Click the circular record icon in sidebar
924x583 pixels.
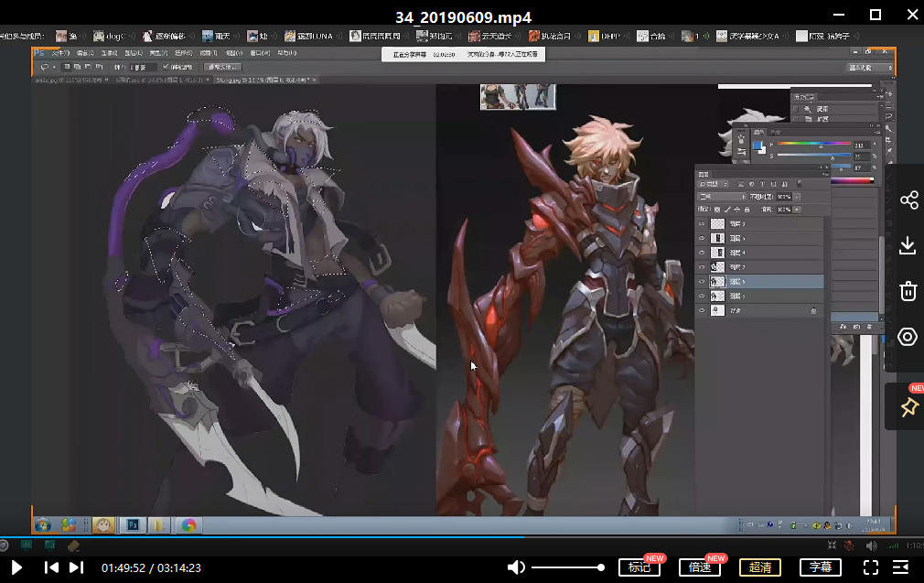pyautogui.click(x=908, y=337)
